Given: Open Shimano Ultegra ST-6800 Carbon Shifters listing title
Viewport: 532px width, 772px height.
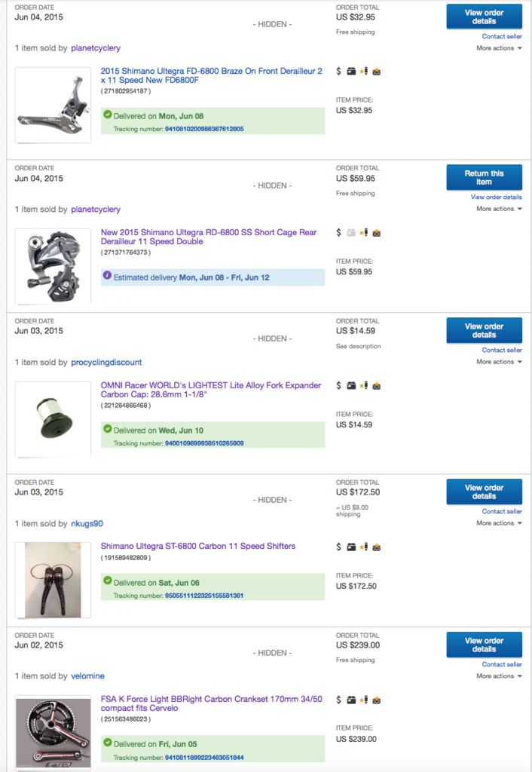Looking at the screenshot, I should [x=198, y=547].
